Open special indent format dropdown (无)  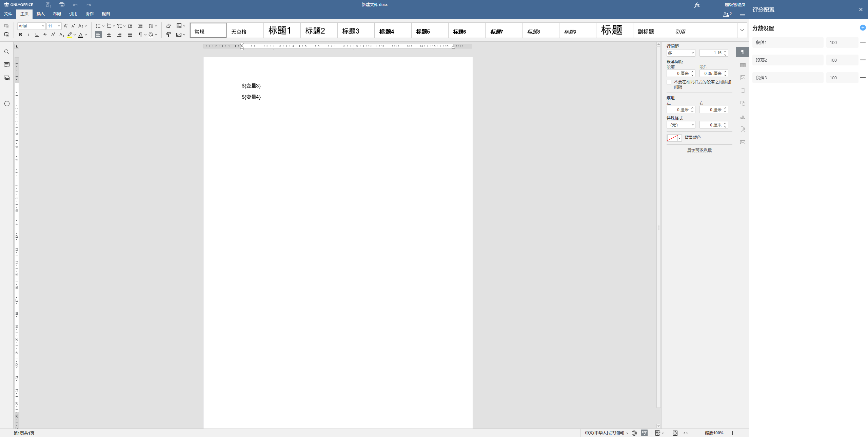681,125
